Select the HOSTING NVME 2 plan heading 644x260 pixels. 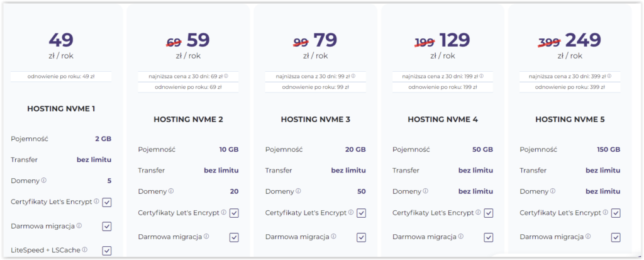tap(188, 119)
